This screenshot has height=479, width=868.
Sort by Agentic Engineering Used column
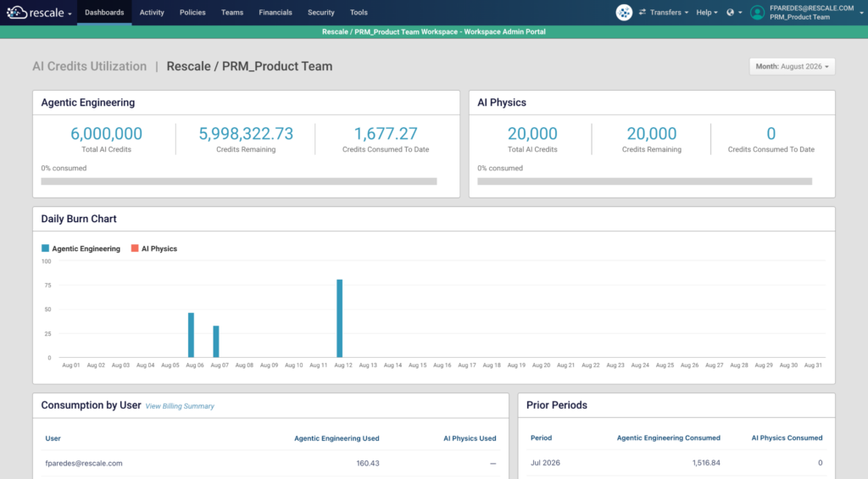click(x=337, y=438)
